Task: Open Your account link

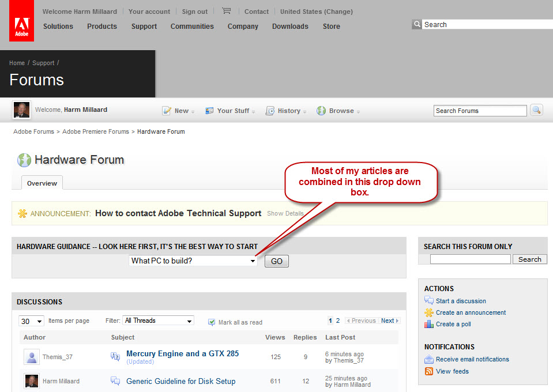Action: pos(149,12)
